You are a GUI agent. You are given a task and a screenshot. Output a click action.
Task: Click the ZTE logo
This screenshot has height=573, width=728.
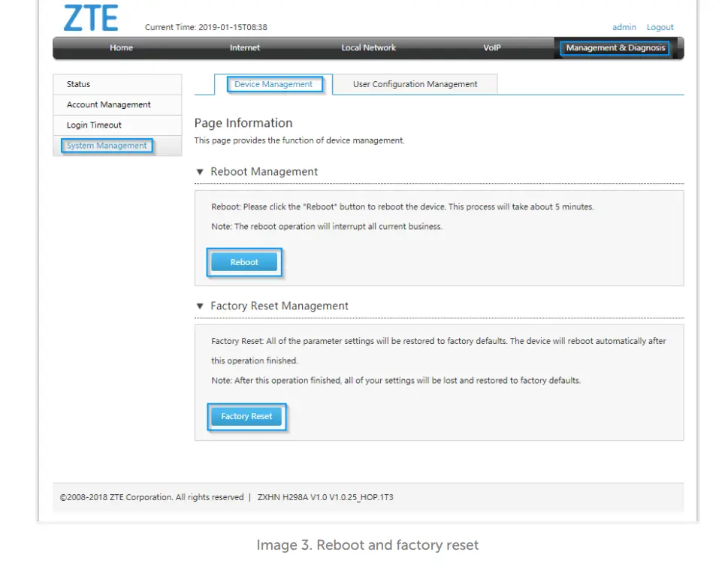pyautogui.click(x=93, y=18)
